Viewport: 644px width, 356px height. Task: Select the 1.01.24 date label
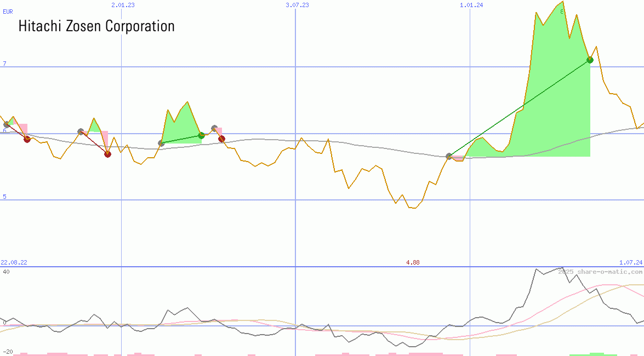click(x=471, y=5)
